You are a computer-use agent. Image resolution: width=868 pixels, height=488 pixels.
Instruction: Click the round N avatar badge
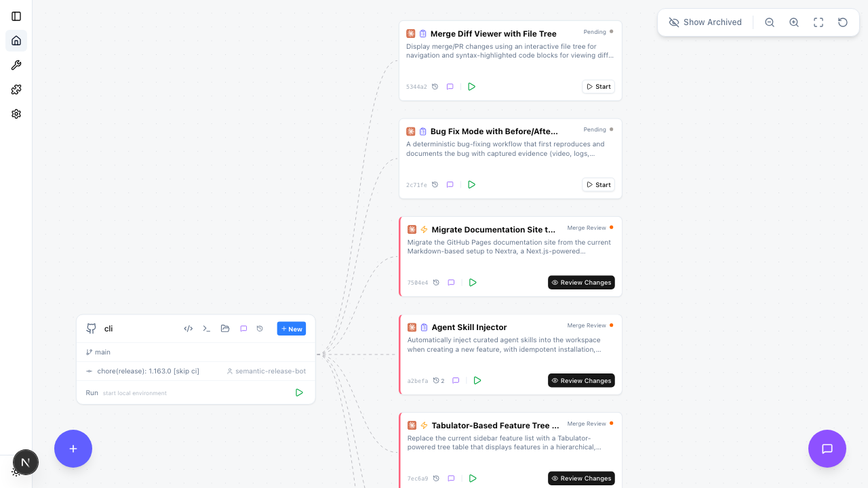pos(26,462)
